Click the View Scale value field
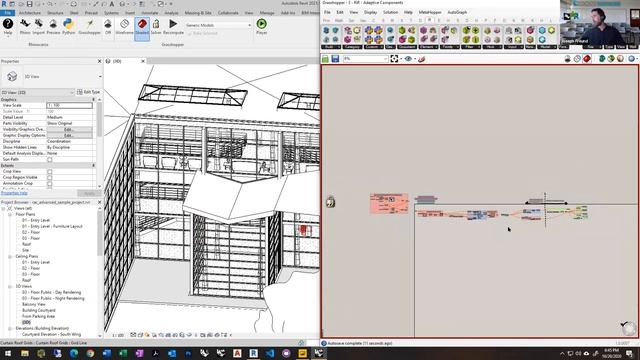640x360 pixels. point(69,105)
